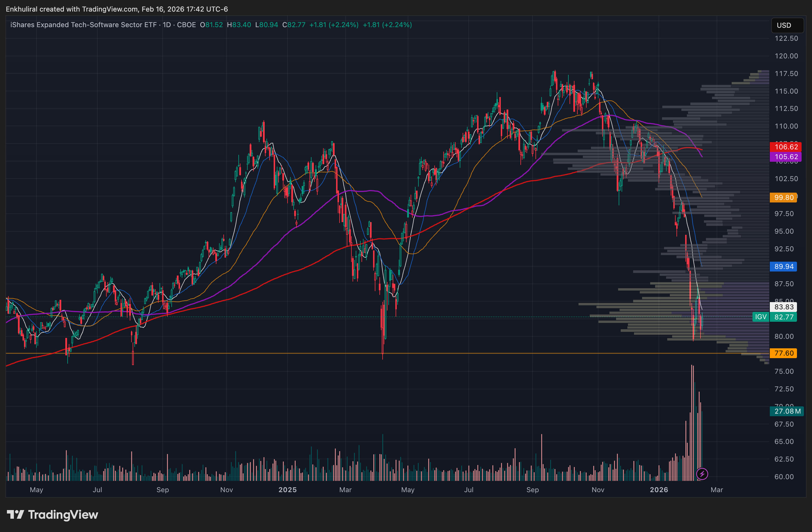
Task: Click the white 83.83 price label
Action: tap(783, 307)
